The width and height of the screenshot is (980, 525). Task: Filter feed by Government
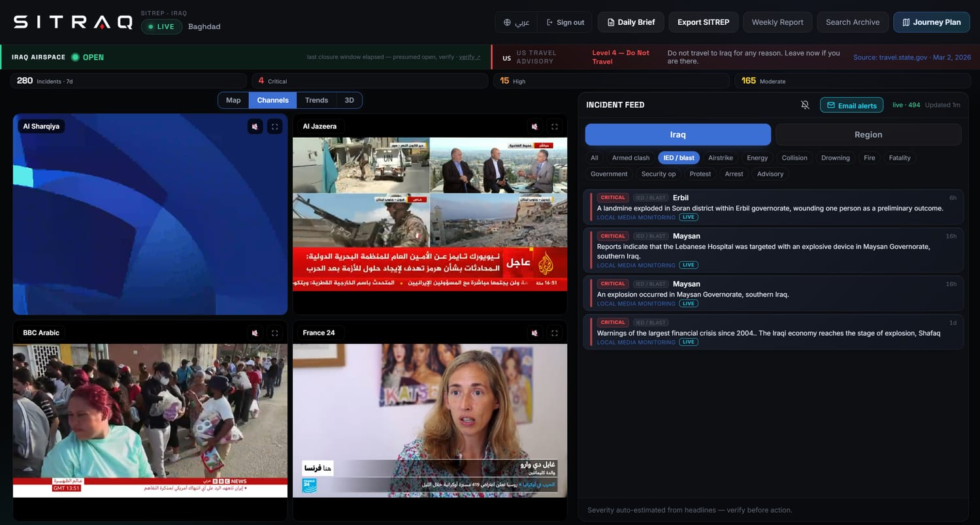click(609, 174)
